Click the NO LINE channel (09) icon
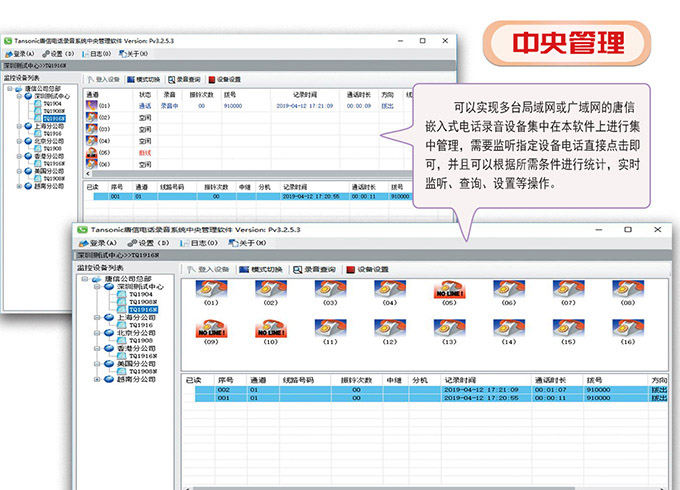Viewport: 680px width, 490px height. (x=211, y=328)
